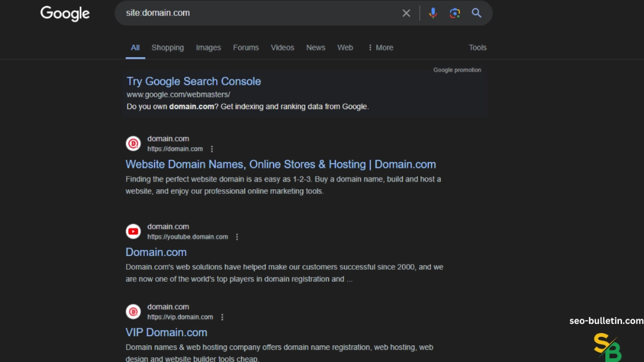Open the three-dot menu beside youtube.domain.com
This screenshot has height=362, width=644.
coord(237,237)
